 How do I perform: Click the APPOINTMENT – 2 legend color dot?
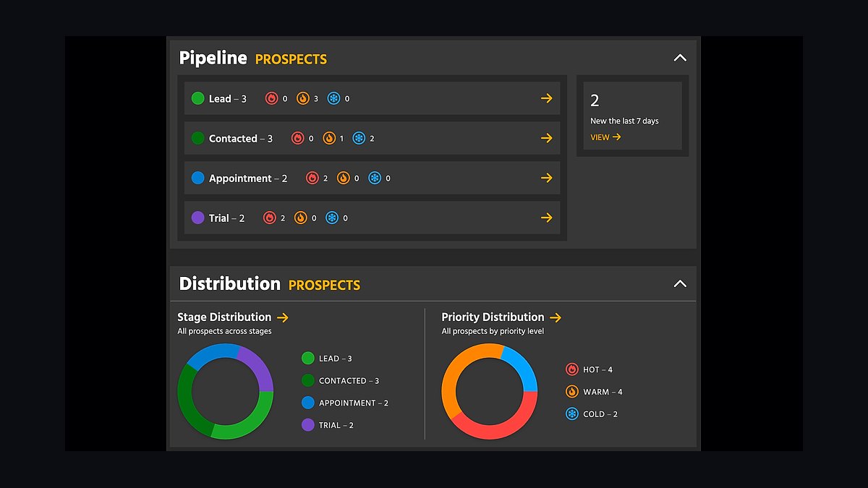[307, 403]
